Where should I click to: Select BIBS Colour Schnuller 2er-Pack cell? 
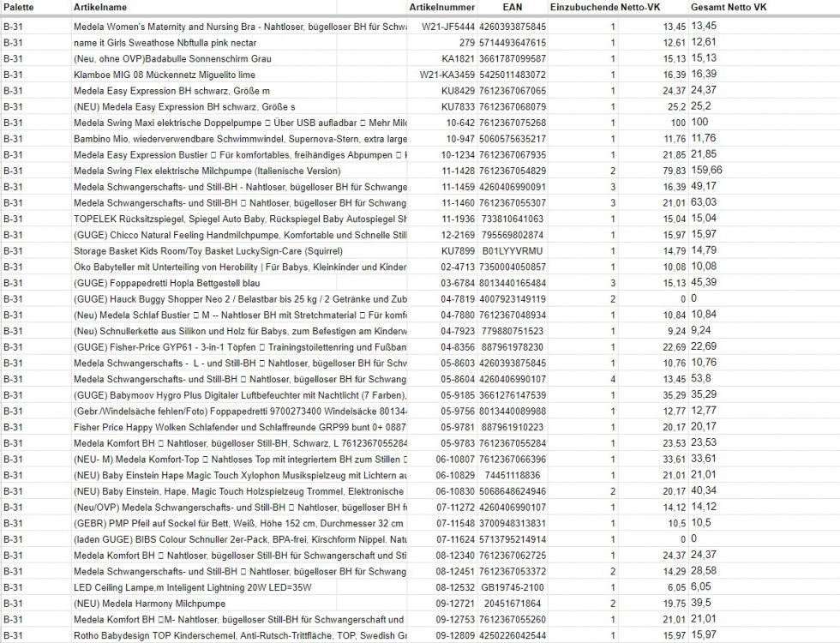coord(240,540)
